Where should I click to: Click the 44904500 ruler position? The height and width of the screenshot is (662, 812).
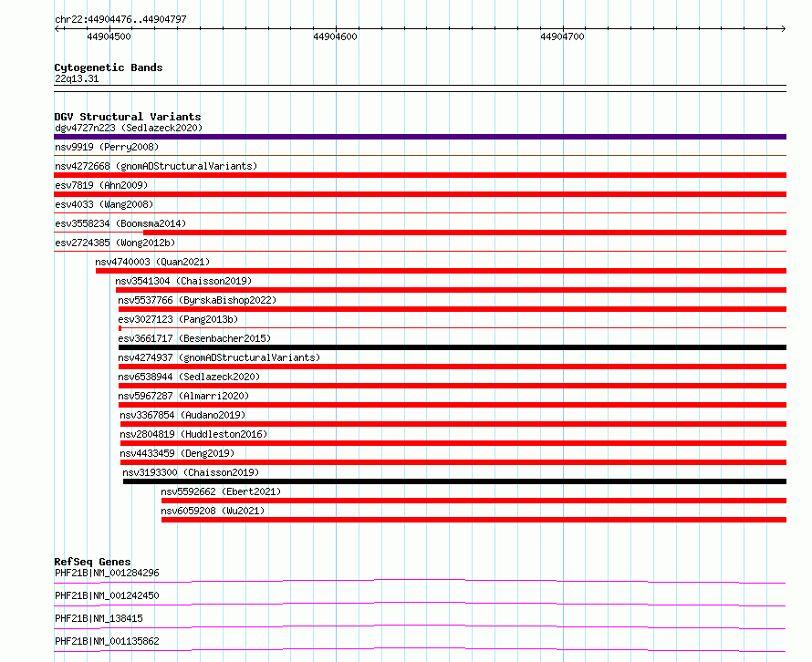[109, 36]
